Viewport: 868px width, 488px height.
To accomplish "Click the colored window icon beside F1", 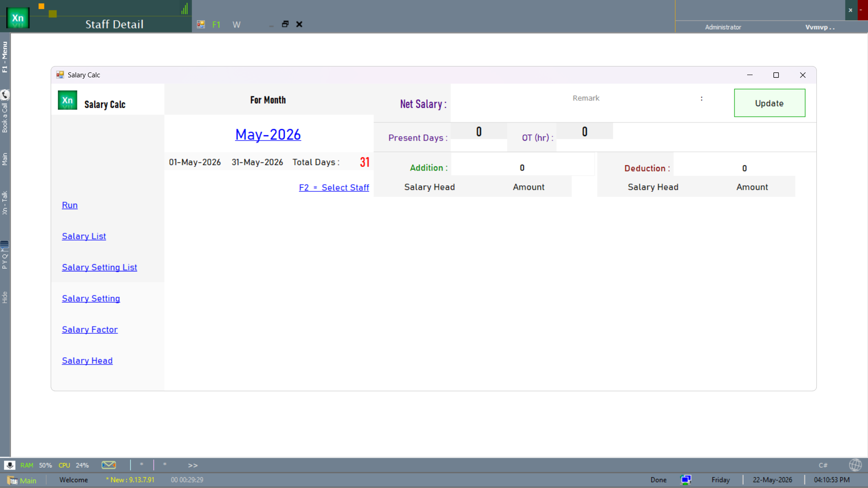I will coord(201,24).
